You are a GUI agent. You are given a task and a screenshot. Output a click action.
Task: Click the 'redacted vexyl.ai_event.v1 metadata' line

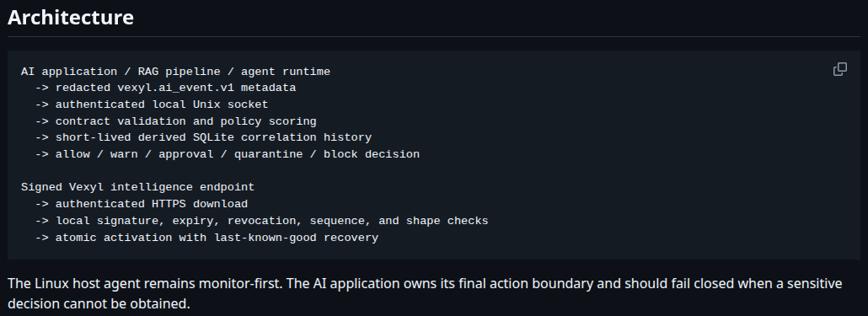(x=165, y=88)
